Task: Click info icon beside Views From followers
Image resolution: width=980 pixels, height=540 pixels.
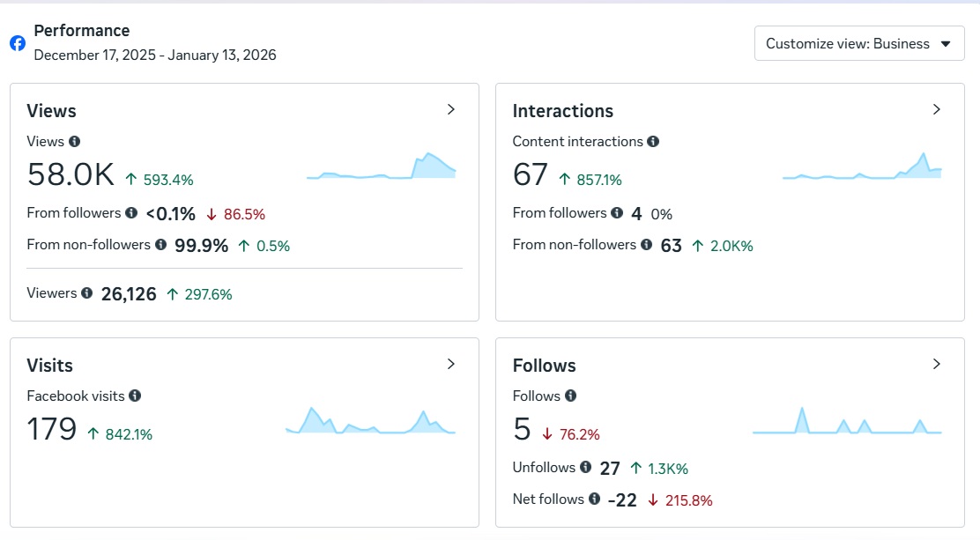Action: point(131,212)
